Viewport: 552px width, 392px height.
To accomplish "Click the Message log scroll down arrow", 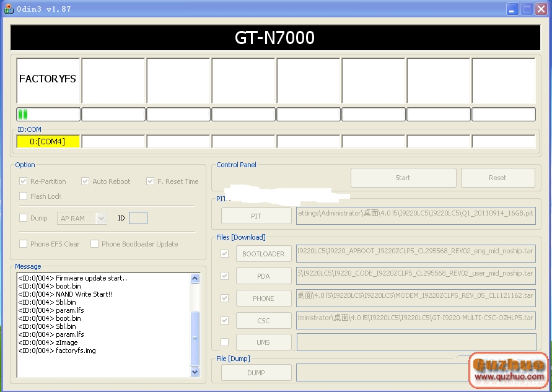I will pos(195,372).
